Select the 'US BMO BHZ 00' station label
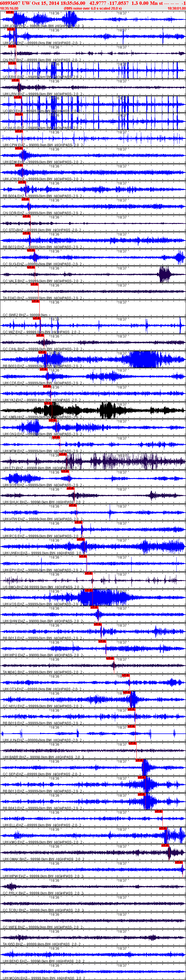Screen dimensions: 186x980 (x=16, y=587)
